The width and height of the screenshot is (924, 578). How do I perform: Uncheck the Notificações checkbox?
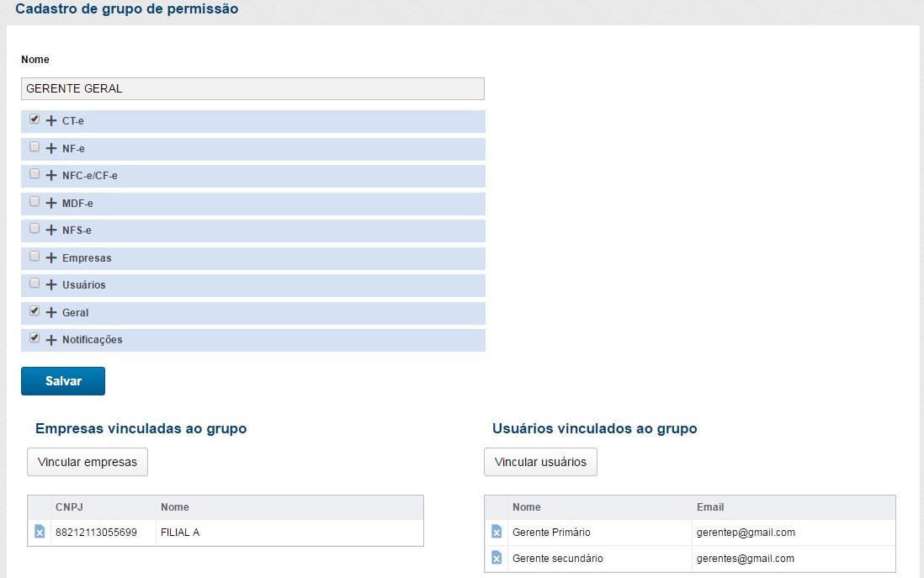(x=35, y=338)
